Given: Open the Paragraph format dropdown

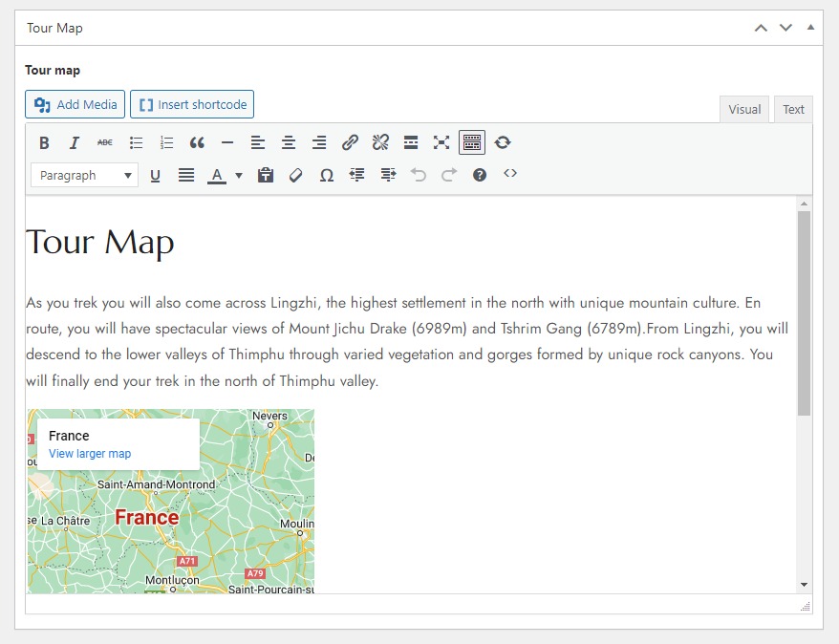Looking at the screenshot, I should (84, 176).
